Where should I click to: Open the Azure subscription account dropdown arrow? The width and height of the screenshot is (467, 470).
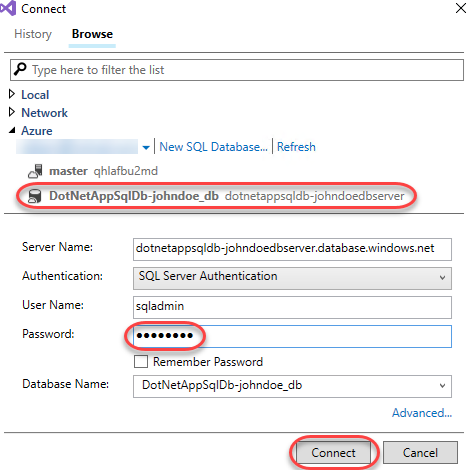coord(146,148)
